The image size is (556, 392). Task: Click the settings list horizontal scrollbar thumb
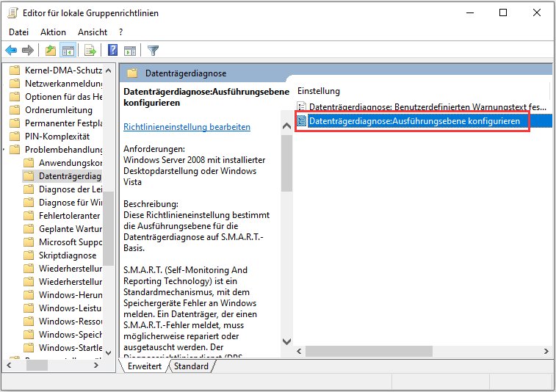[369, 351]
